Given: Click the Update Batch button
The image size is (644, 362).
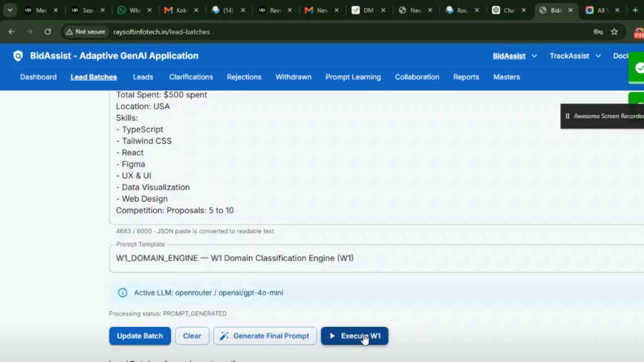Looking at the screenshot, I should point(140,336).
